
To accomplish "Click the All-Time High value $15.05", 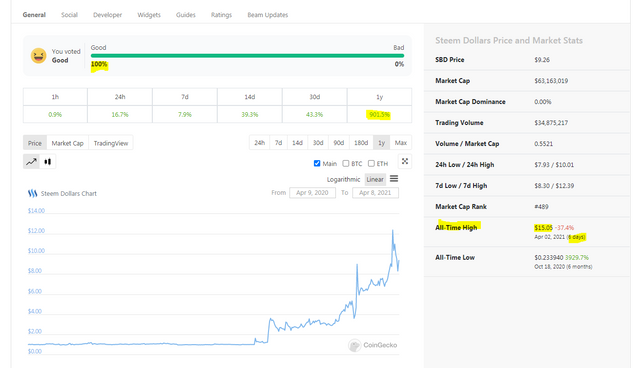I will (543, 228).
